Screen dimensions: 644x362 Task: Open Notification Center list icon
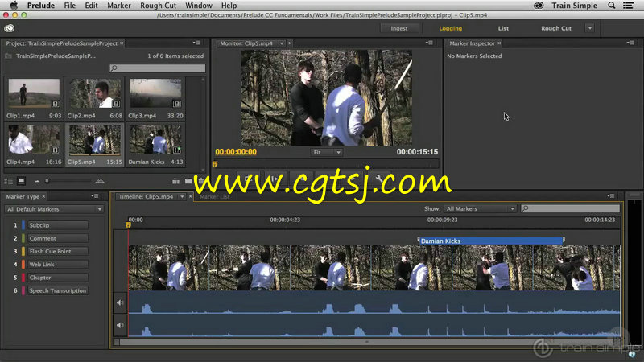(x=628, y=6)
